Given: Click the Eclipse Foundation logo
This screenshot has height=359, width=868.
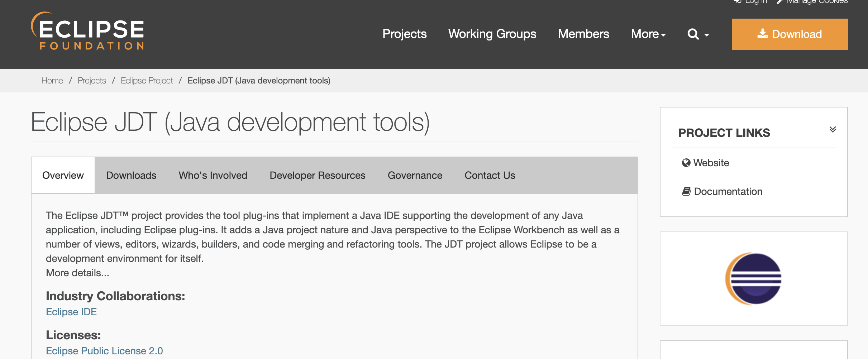Looking at the screenshot, I should click(88, 31).
